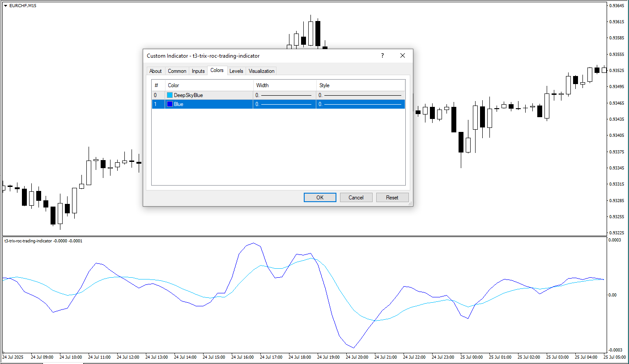Click the Color column header
The height and width of the screenshot is (364, 629).
pyautogui.click(x=208, y=85)
